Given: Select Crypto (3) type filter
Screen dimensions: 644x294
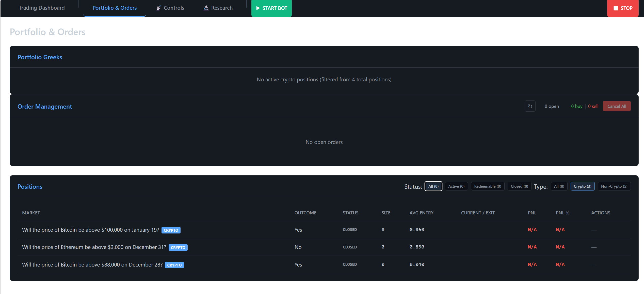Looking at the screenshot, I should coord(582,186).
